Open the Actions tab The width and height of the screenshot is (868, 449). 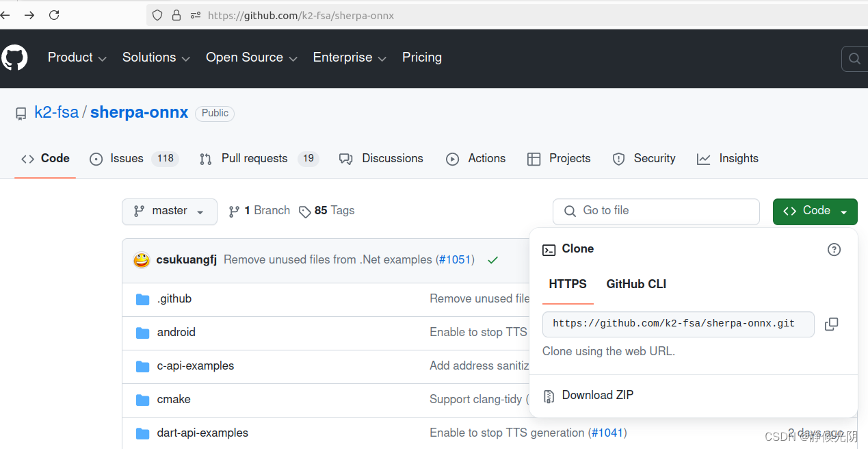(476, 159)
